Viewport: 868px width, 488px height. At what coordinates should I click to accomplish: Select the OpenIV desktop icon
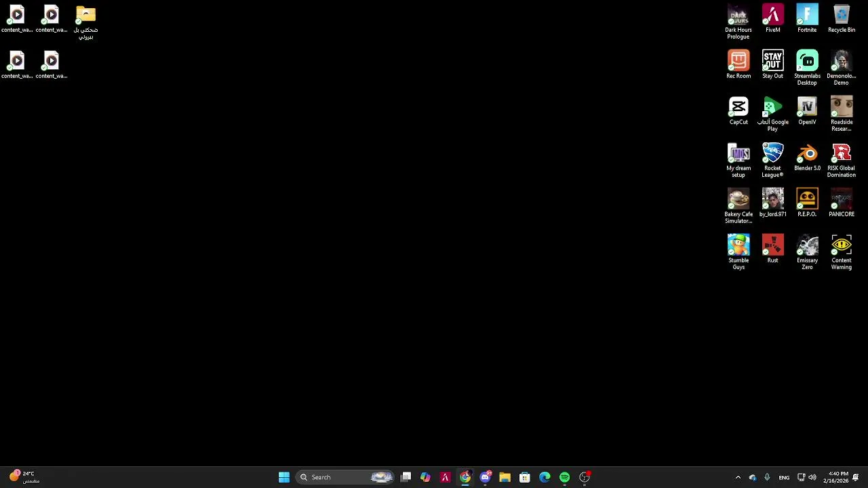tap(807, 111)
